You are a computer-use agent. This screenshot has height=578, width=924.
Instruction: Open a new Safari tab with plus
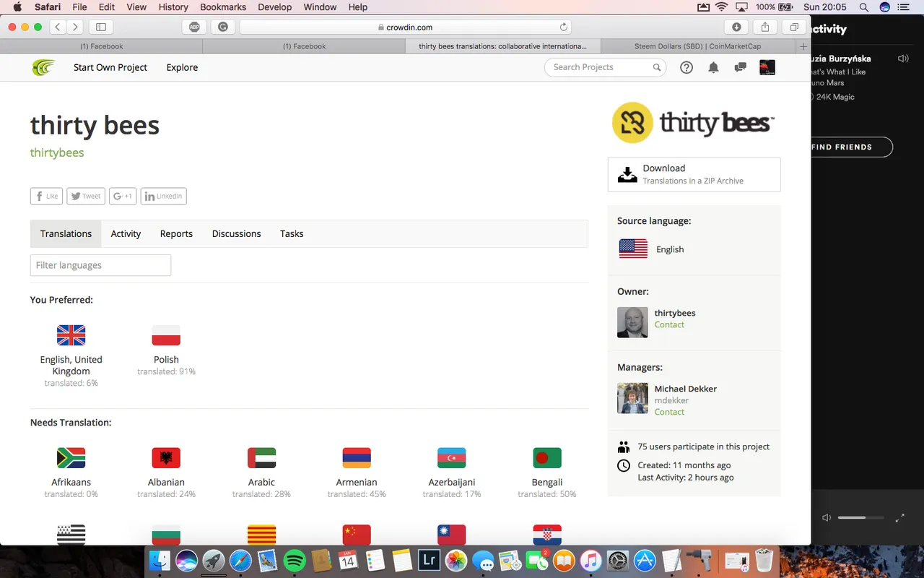tap(803, 46)
